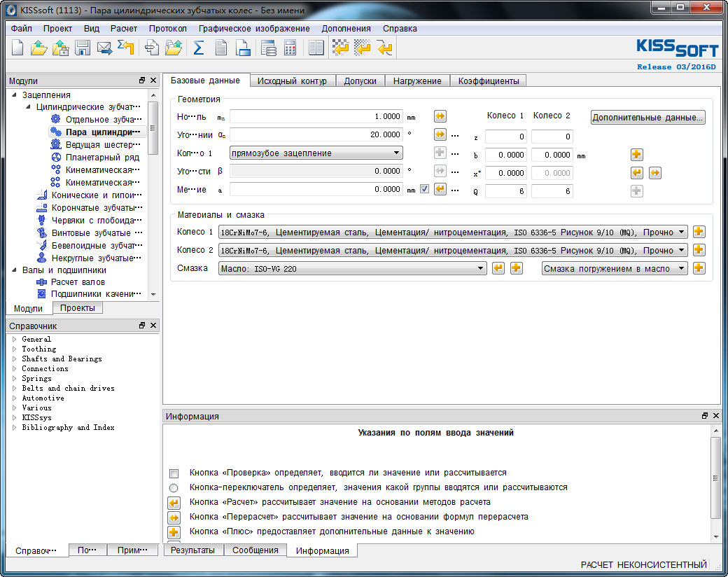Click the z tooth count field for Колесо 1
Viewport: 728px width, 577px height.
505,137
